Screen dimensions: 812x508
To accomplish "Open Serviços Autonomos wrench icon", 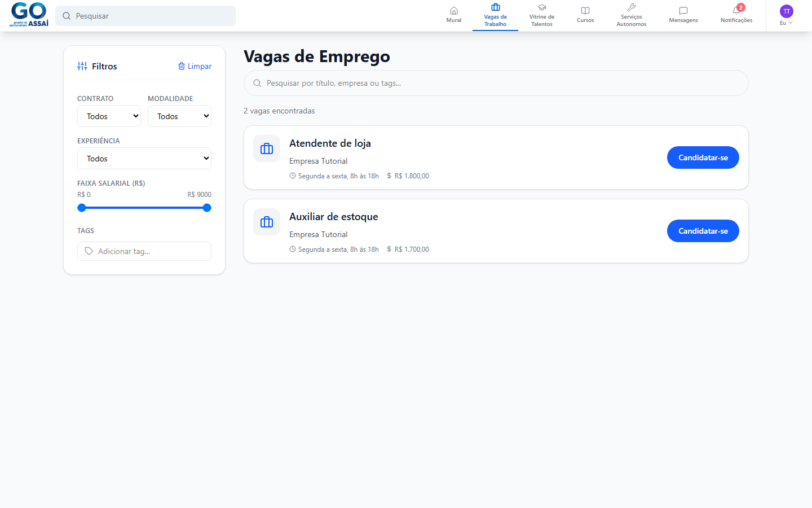I will pos(632,7).
